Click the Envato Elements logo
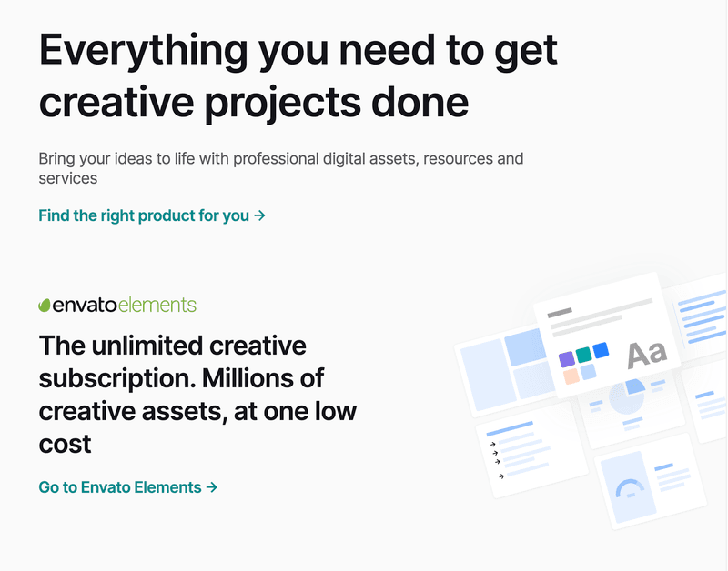Screen dimensions: 728x571 coord(117,305)
